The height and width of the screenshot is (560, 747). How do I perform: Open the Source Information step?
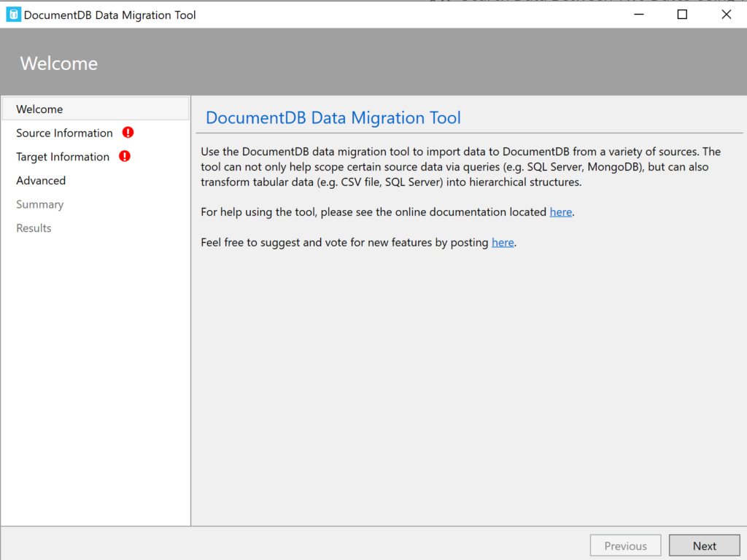pos(64,133)
